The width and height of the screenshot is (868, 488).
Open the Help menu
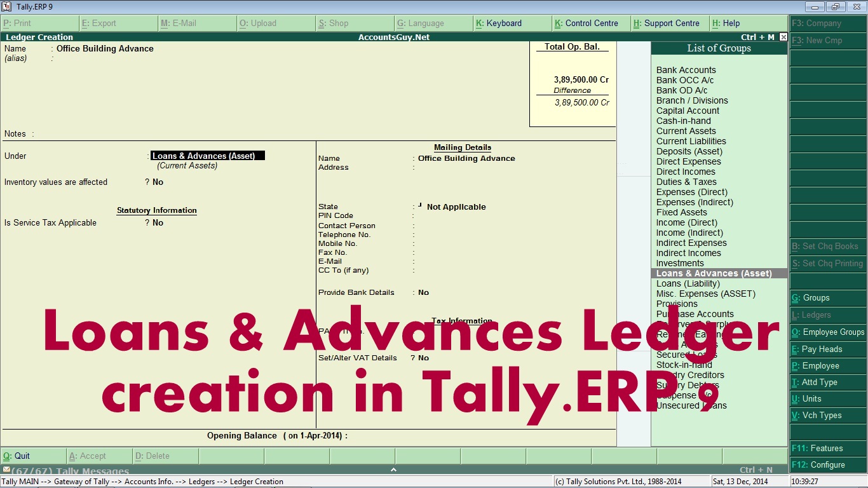749,24
